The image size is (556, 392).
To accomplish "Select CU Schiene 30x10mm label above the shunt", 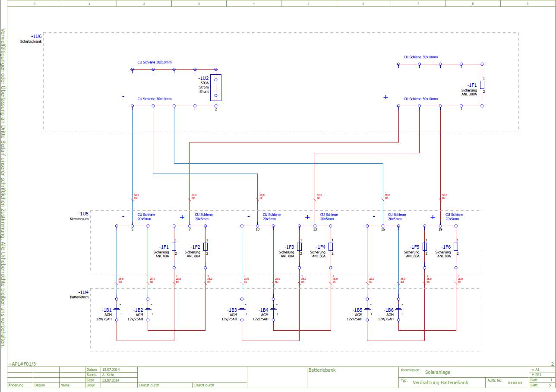I will point(155,62).
